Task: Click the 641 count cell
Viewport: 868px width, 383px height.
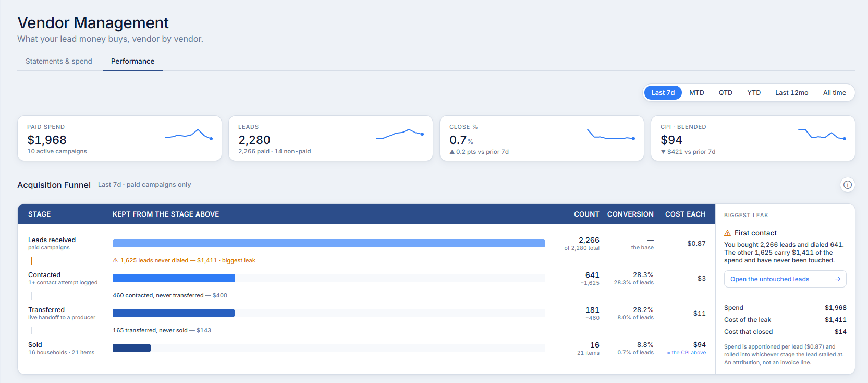Action: click(x=592, y=275)
